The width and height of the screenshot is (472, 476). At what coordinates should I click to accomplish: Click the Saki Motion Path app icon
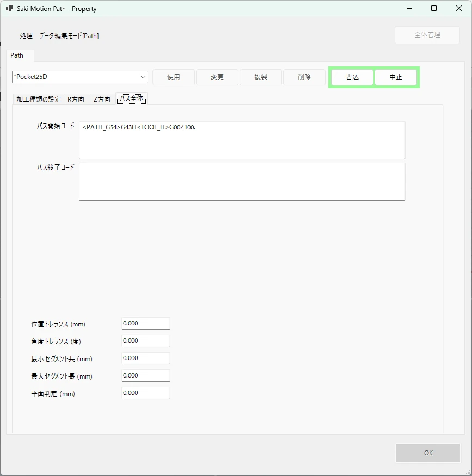point(9,8)
